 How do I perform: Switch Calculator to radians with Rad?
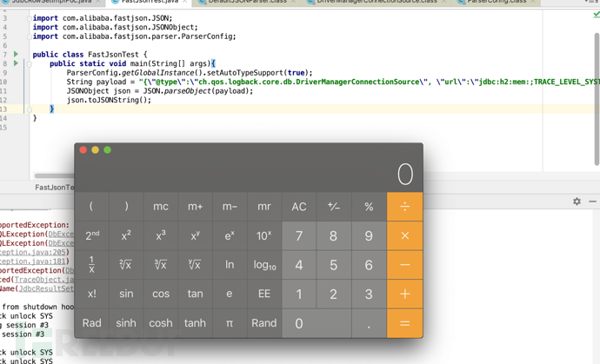pyautogui.click(x=92, y=323)
